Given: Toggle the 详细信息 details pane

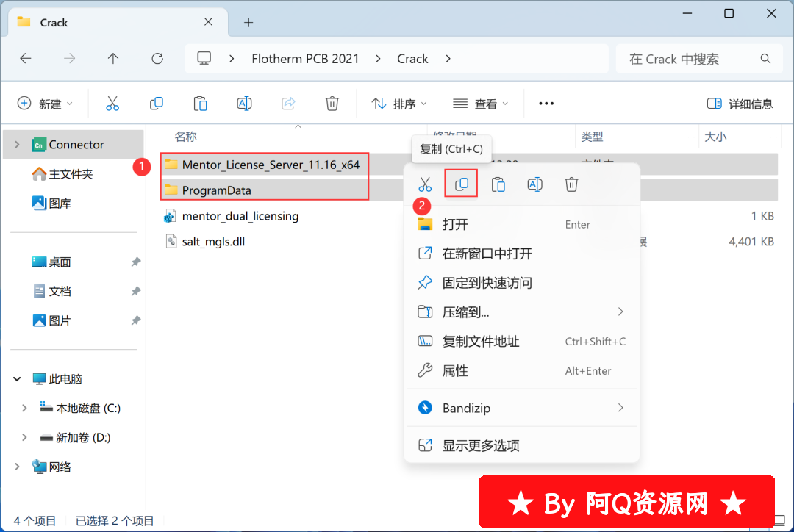Looking at the screenshot, I should (740, 104).
